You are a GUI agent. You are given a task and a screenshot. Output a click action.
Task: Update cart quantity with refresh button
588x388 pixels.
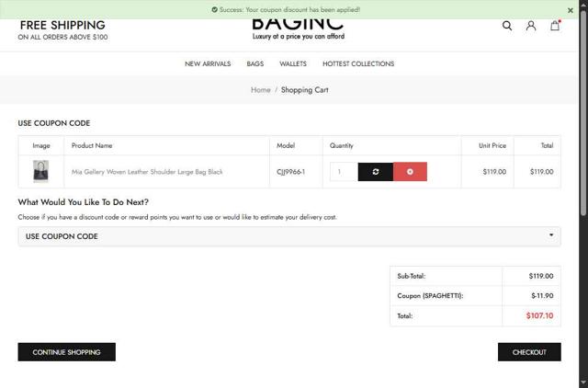[x=376, y=172]
